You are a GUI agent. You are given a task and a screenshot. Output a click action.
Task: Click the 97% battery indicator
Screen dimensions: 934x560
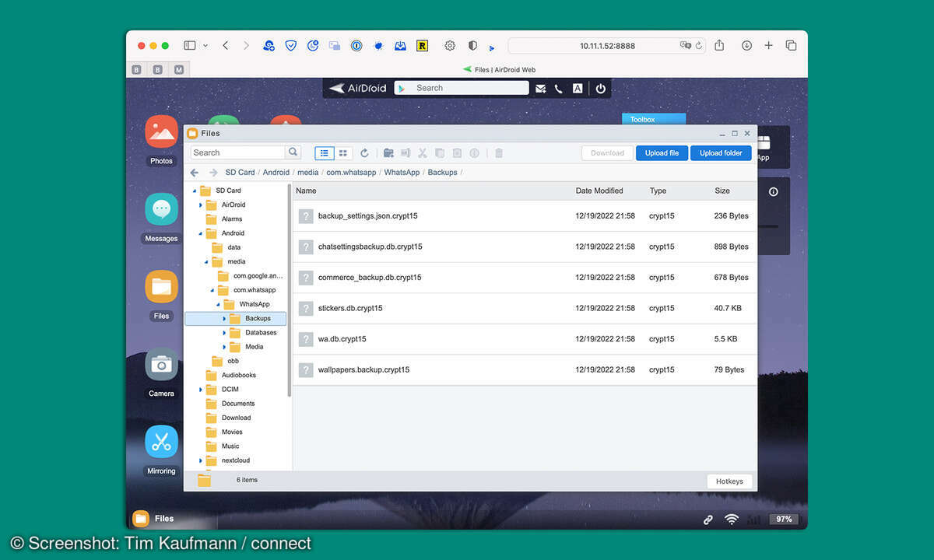coord(783,519)
